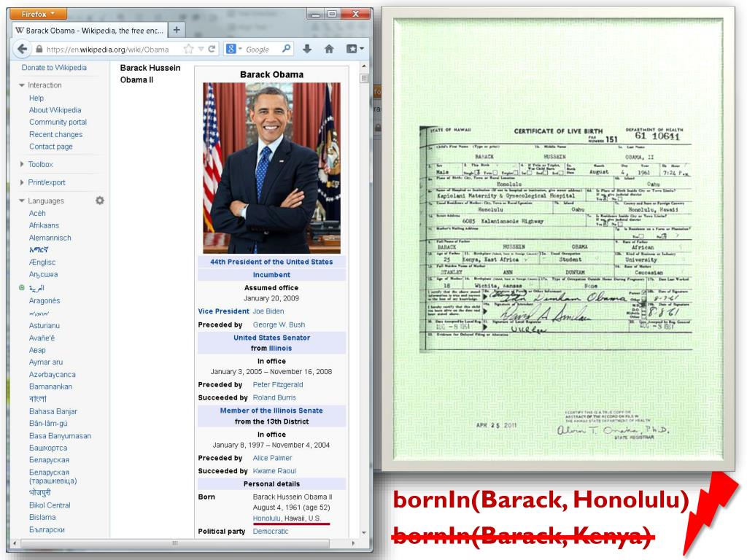Click the Wikipedia favicon on the tab

pyautogui.click(x=20, y=30)
